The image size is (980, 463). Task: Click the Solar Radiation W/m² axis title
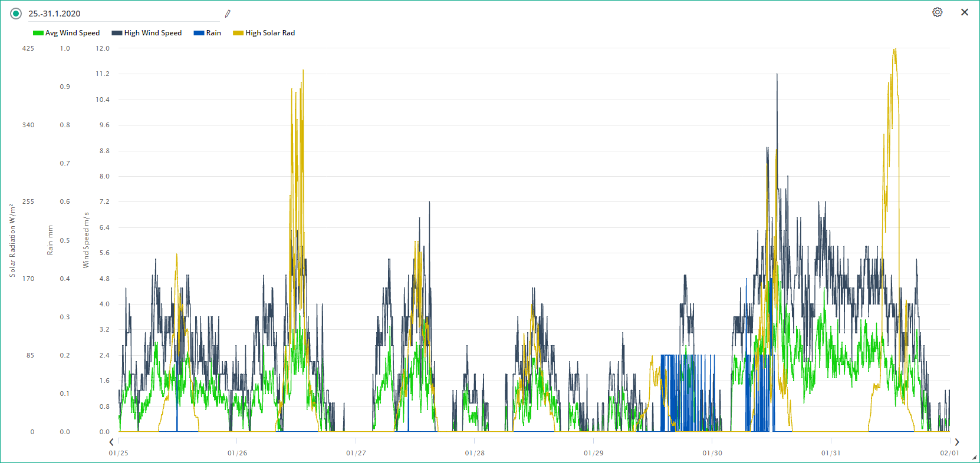pos(12,240)
